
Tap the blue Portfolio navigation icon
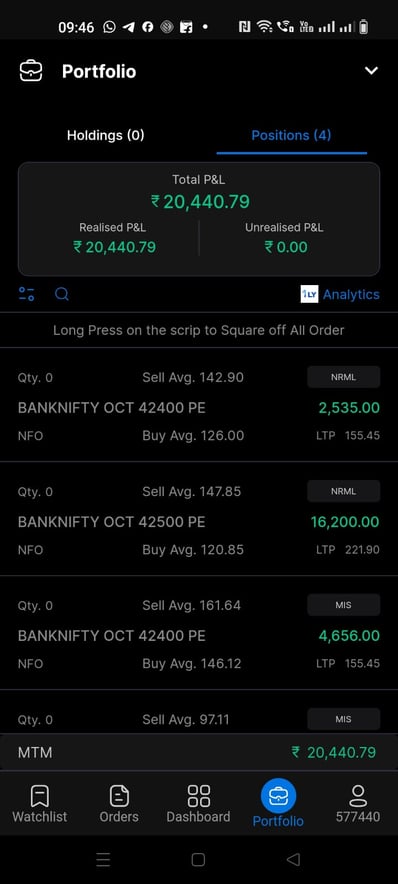278,795
